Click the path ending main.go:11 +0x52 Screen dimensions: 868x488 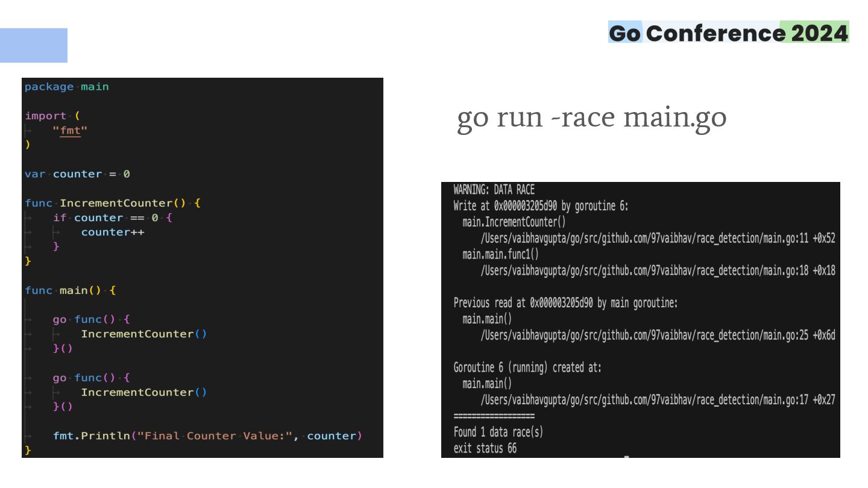point(658,238)
